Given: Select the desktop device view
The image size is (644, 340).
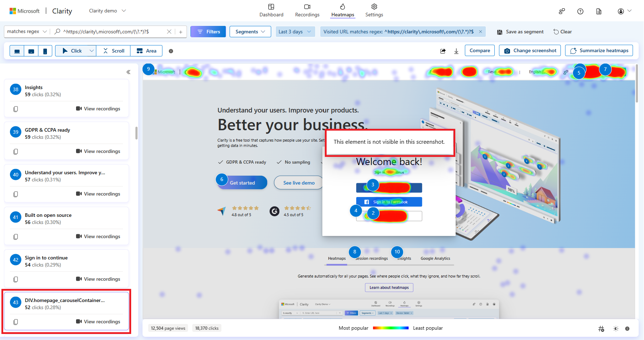Looking at the screenshot, I should point(17,51).
